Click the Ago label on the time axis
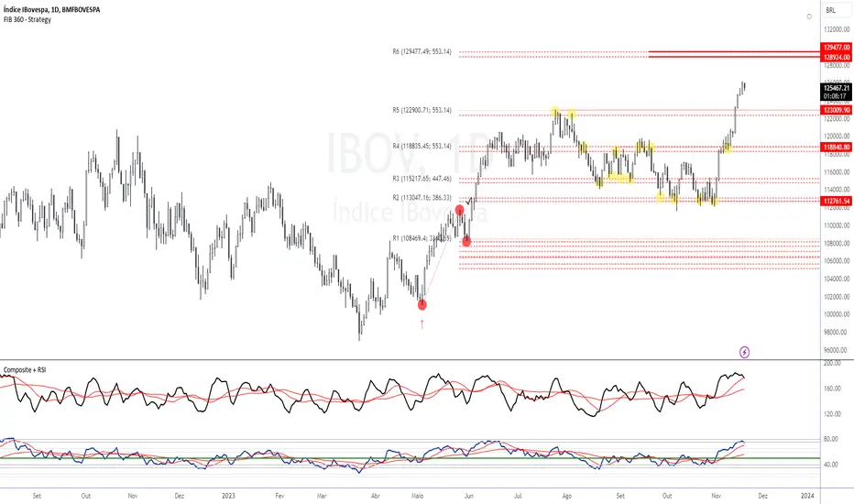854x504 pixels. [567, 496]
